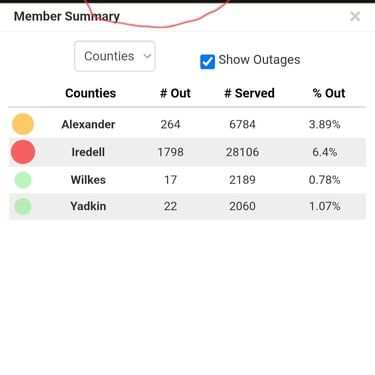Select the Iredell county name

(x=88, y=152)
